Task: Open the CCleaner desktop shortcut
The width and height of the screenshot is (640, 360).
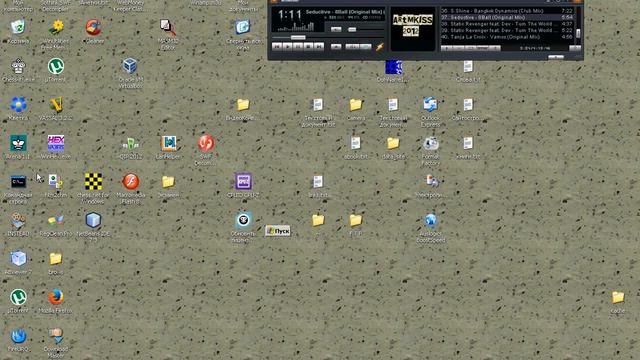Action: point(93,27)
